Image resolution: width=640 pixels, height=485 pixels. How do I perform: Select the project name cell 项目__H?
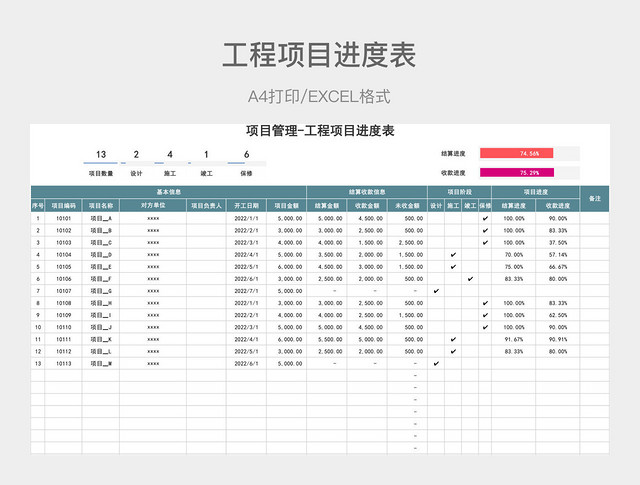[x=101, y=303]
